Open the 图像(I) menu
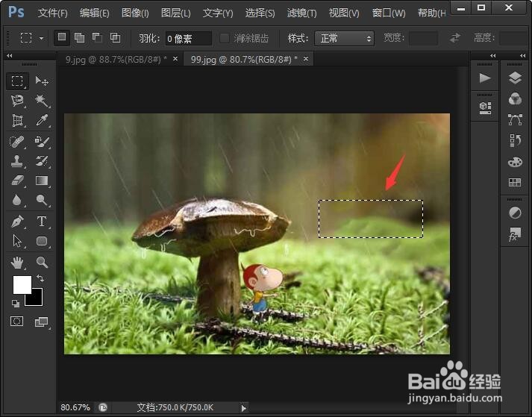The height and width of the screenshot is (417, 532). (135, 13)
